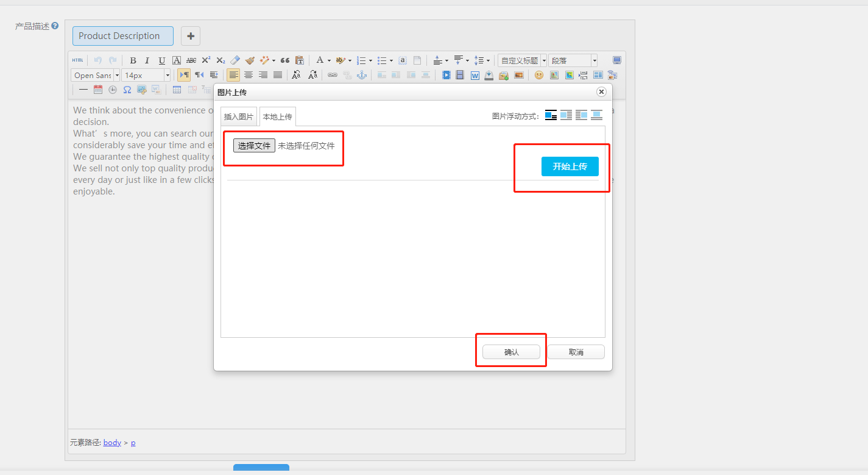The image size is (868, 475).
Task: Insert special character with Omega icon
Action: pyautogui.click(x=127, y=90)
